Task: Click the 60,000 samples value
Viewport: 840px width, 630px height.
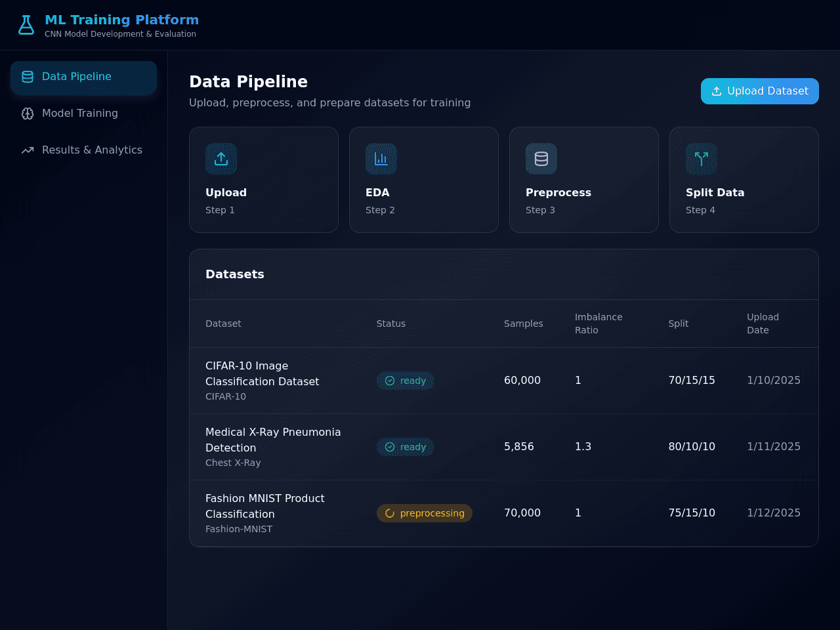Action: pyautogui.click(x=522, y=381)
